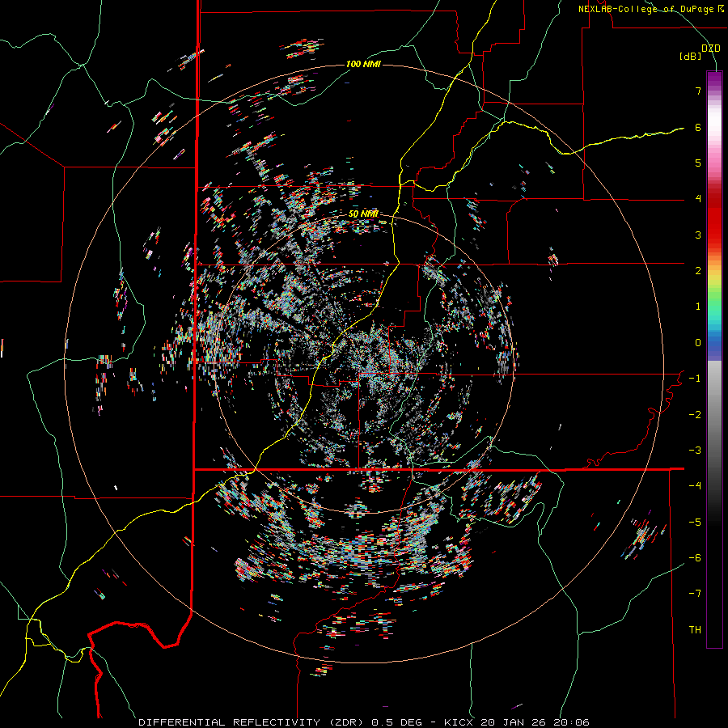Click the '-7' value on color scale
The image size is (728, 728).
tap(695, 594)
